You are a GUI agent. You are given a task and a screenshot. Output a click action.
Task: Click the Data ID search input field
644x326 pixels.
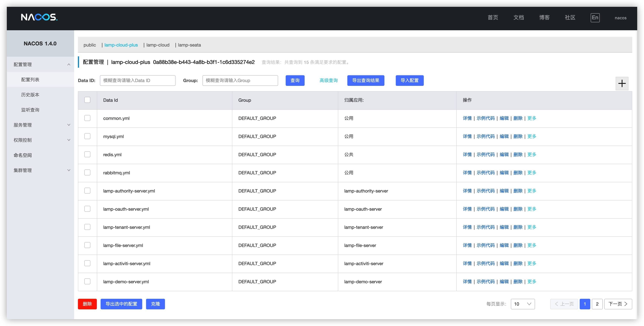pyautogui.click(x=137, y=80)
